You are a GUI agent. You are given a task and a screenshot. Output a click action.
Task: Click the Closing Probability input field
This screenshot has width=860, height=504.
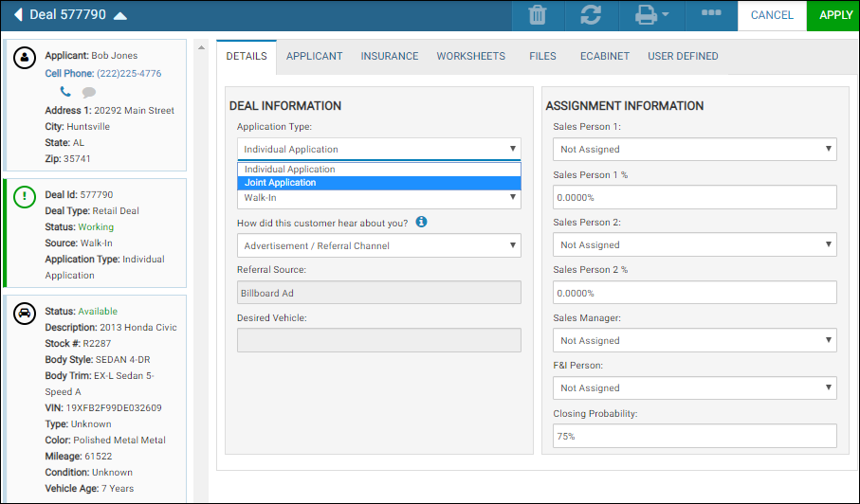tap(694, 436)
